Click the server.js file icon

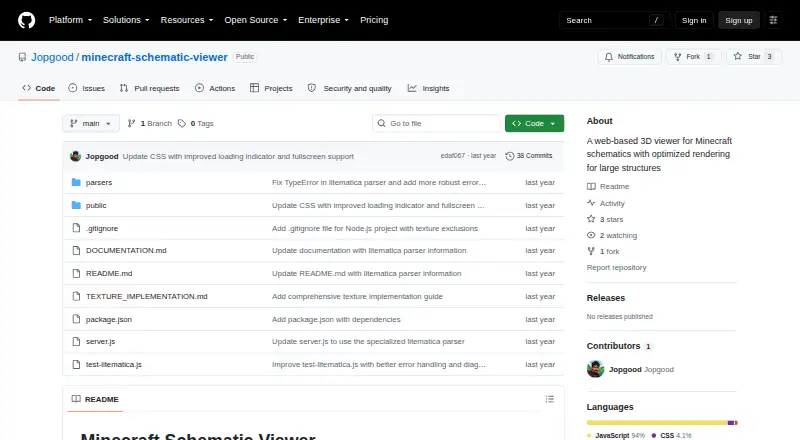tap(77, 341)
